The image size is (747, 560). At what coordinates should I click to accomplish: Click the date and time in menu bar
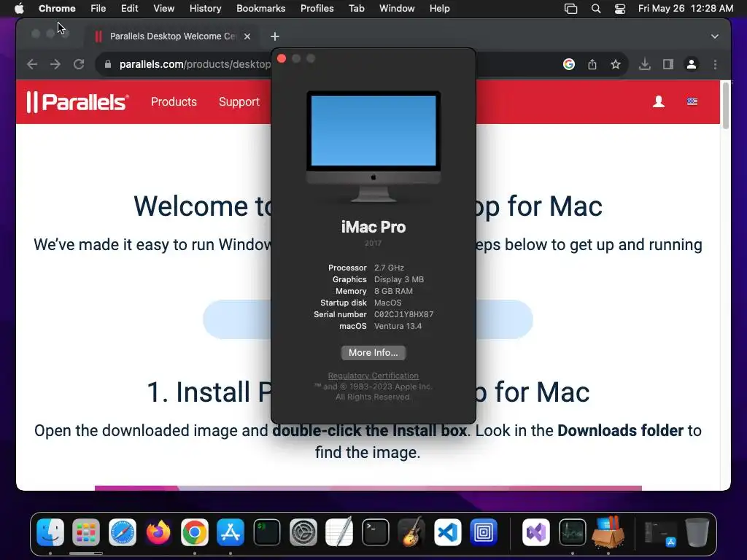click(686, 8)
